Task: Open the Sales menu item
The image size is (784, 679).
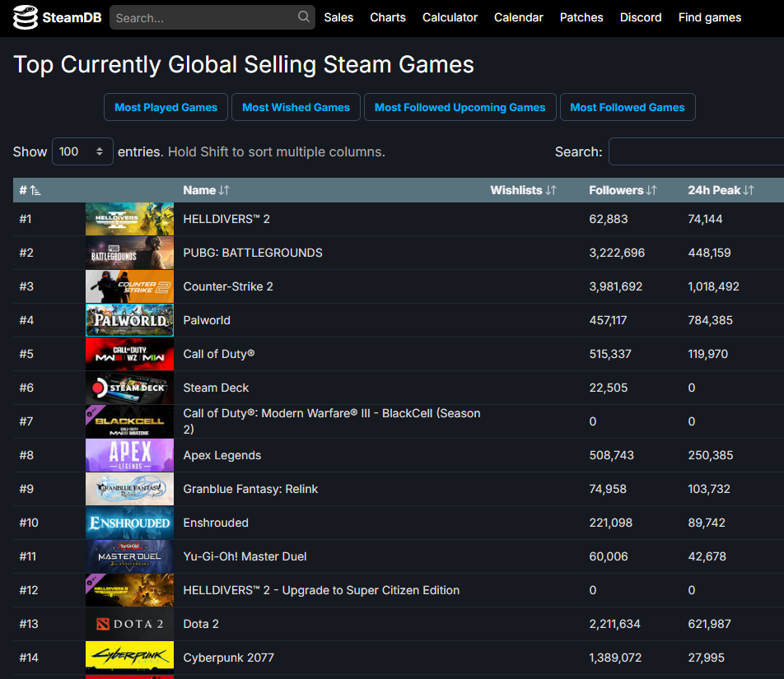Action: coord(338,17)
